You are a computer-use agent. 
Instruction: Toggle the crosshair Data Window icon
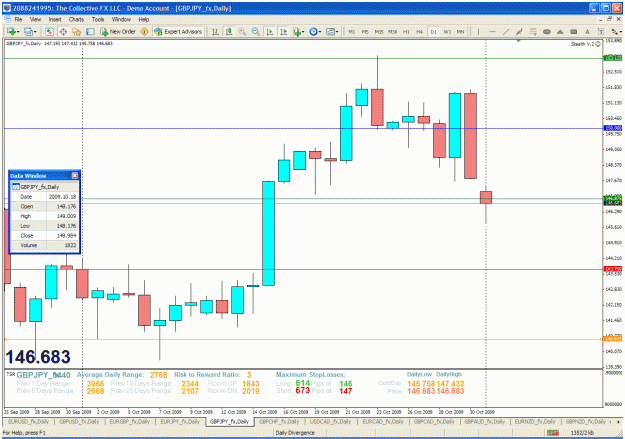[x=63, y=31]
